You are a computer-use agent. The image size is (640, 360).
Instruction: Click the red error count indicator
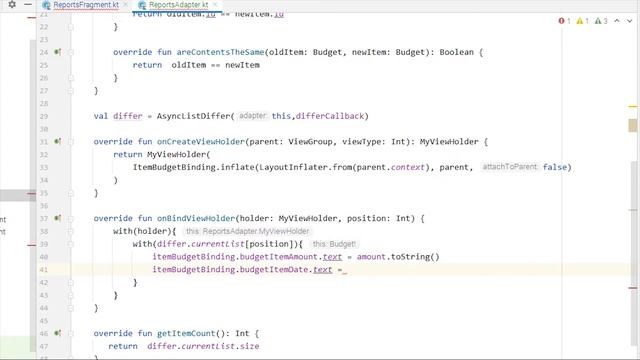[564, 21]
